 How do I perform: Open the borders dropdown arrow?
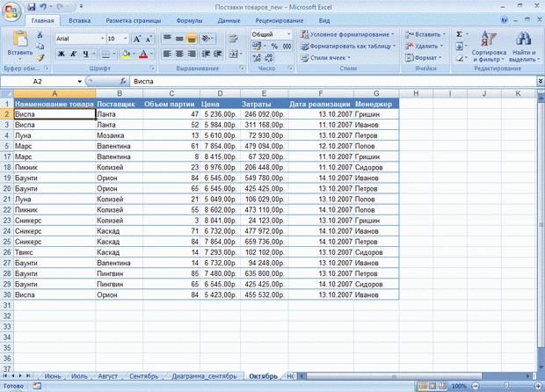click(114, 54)
